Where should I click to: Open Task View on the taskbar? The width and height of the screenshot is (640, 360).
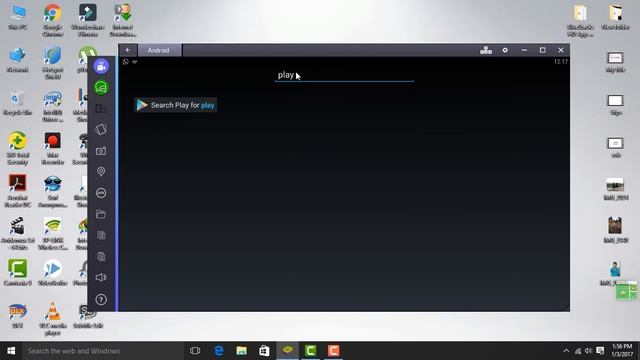tap(195, 351)
